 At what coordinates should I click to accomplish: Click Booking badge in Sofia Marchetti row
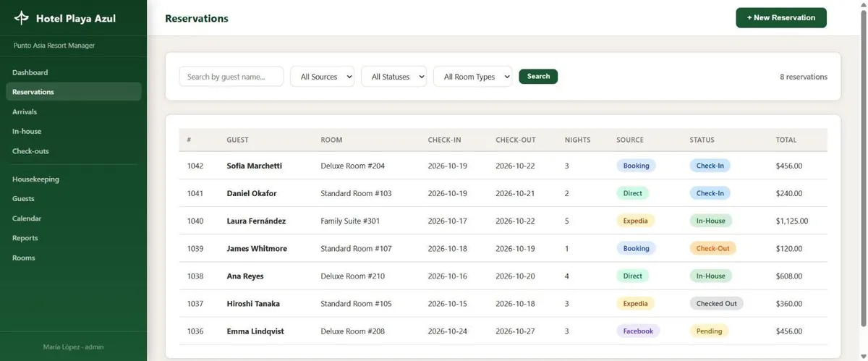[x=637, y=166]
